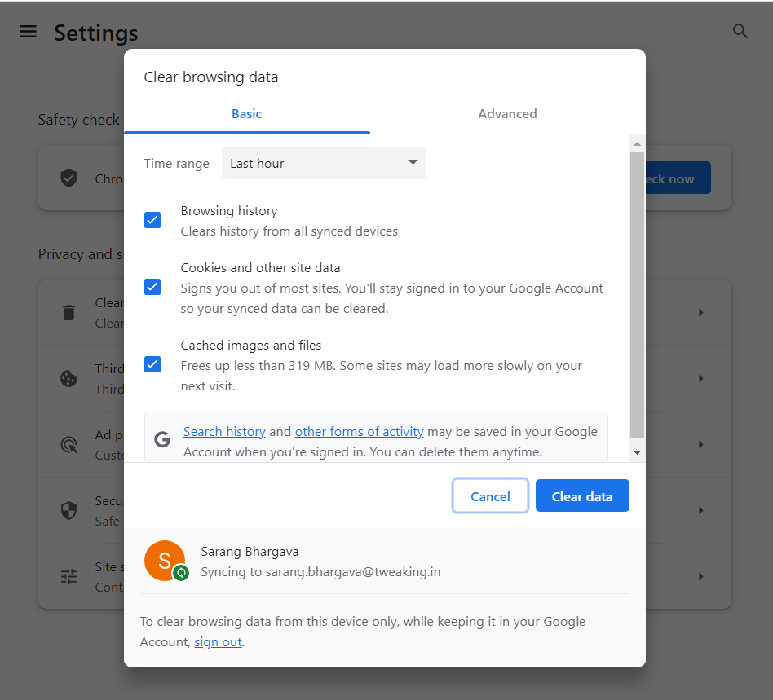773x700 pixels.
Task: Switch to the Advanced tab
Action: [507, 114]
